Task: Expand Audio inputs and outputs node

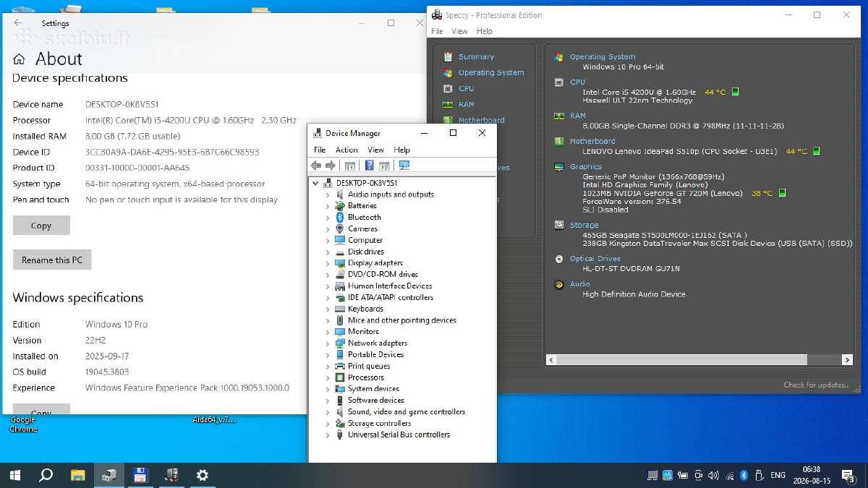Action: tap(328, 194)
